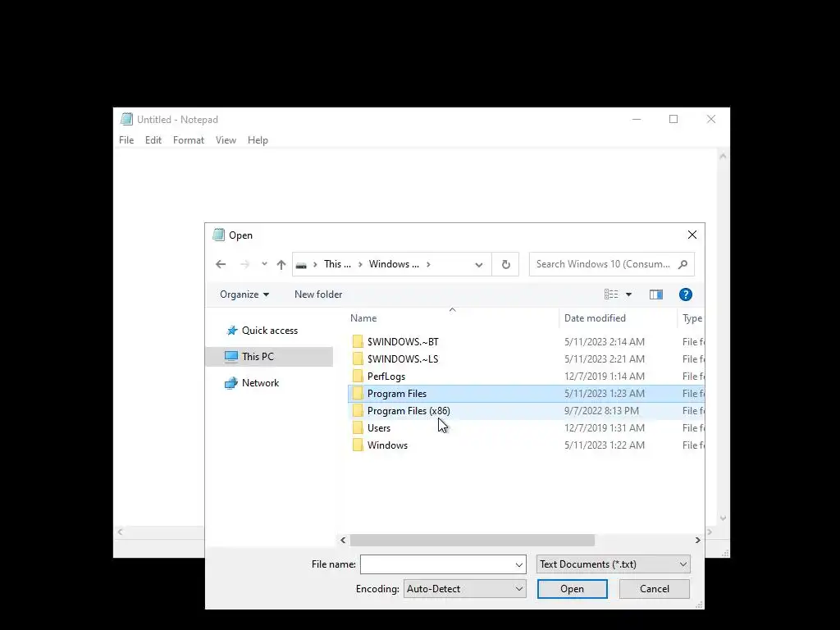Click the Open button
The width and height of the screenshot is (840, 630).
pyautogui.click(x=572, y=589)
